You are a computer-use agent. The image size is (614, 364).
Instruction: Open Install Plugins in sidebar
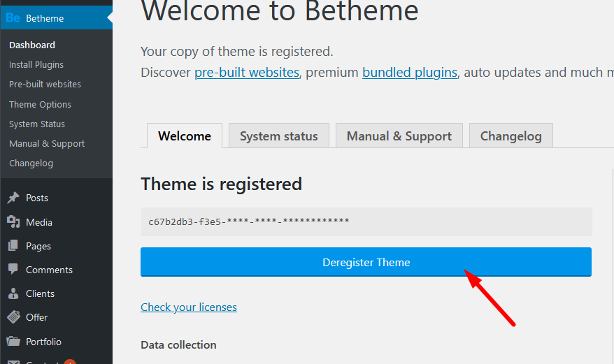pos(36,64)
